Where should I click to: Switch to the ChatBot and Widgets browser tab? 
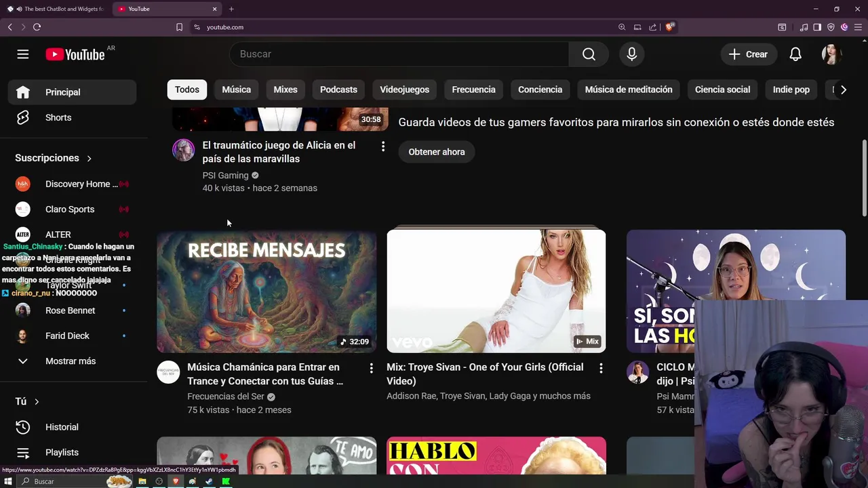point(56,9)
